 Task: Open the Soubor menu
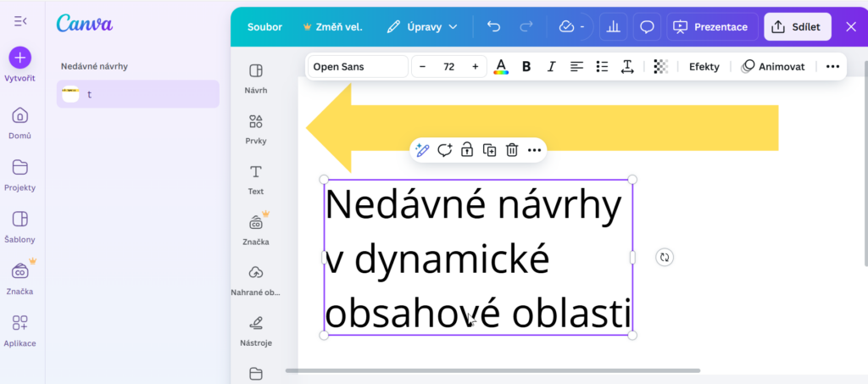coord(264,27)
